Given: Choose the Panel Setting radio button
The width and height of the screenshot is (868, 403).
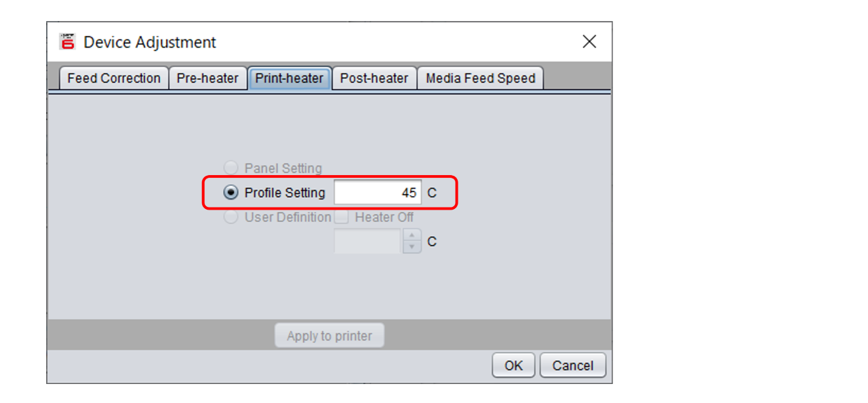Looking at the screenshot, I should point(231,168).
